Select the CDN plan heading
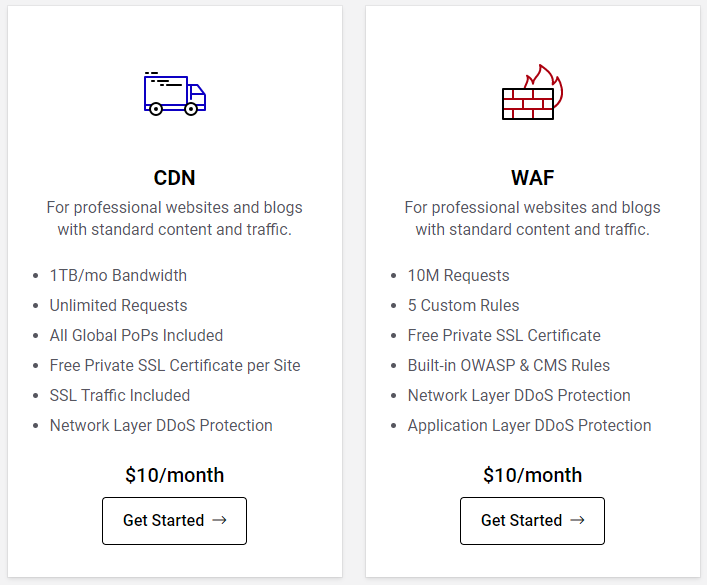Screen dimensions: 707x585 (x=174, y=178)
